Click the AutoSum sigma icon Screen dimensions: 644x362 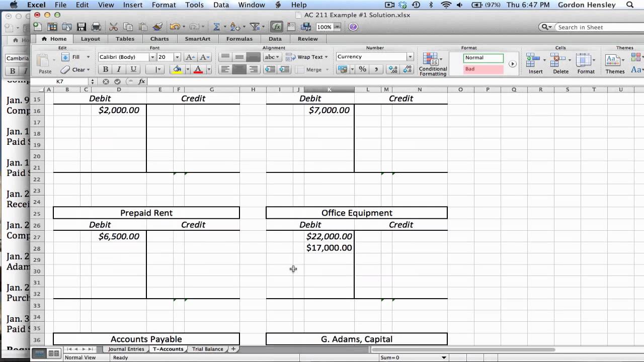click(216, 27)
